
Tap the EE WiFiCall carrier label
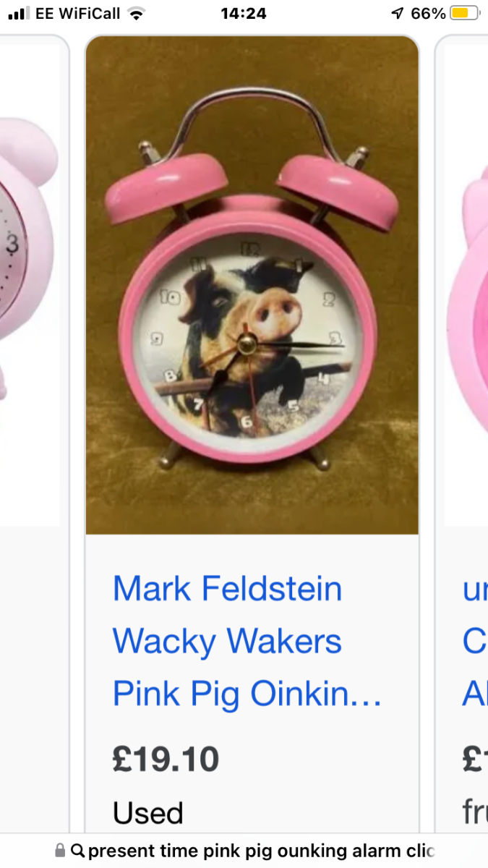point(78,13)
